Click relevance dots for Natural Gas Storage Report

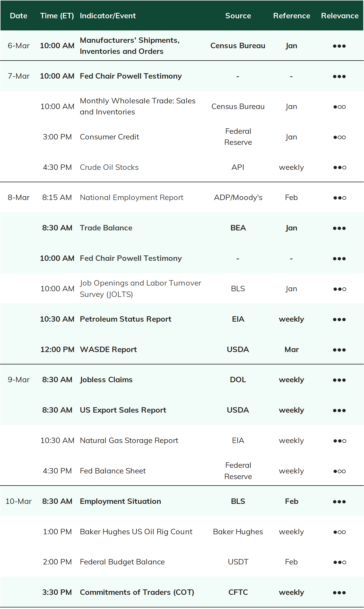click(x=340, y=441)
